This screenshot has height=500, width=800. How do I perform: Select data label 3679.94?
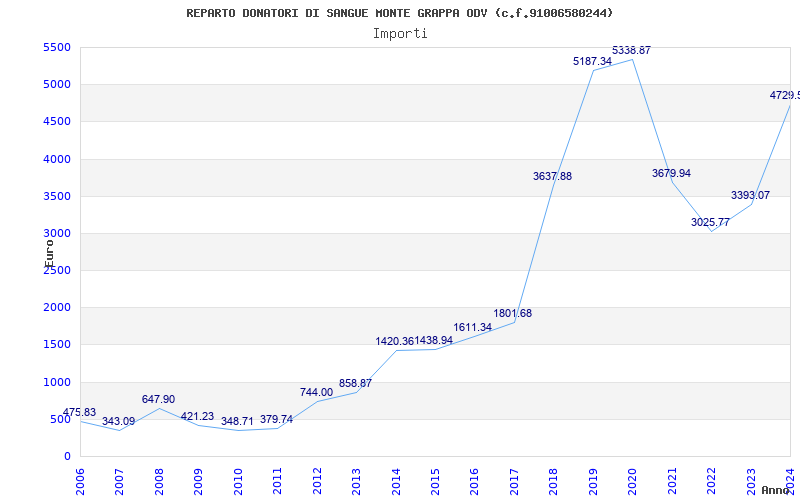(671, 173)
